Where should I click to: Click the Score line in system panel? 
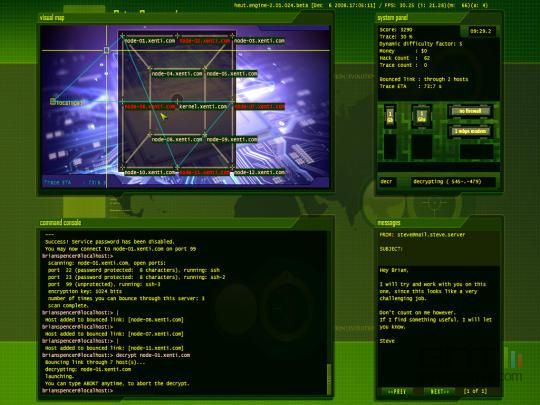(396, 30)
